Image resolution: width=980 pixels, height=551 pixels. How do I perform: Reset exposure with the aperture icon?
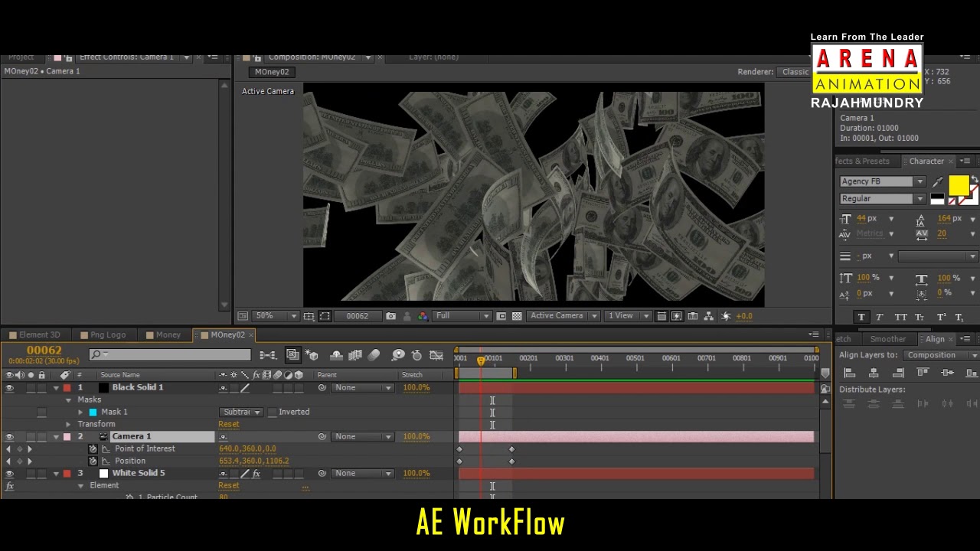pos(726,316)
